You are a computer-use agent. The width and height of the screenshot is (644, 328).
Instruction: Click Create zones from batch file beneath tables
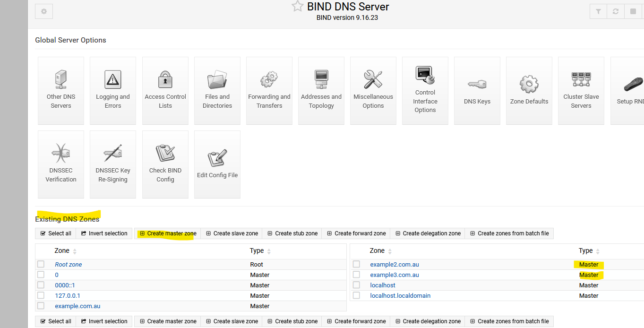[509, 321]
